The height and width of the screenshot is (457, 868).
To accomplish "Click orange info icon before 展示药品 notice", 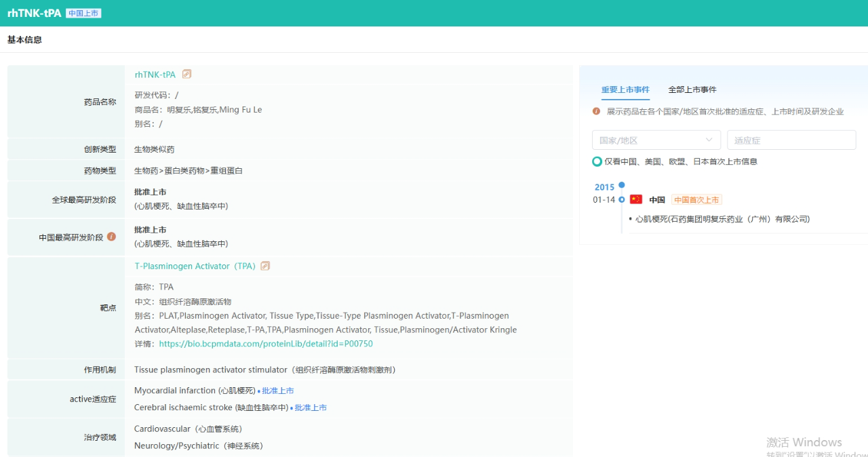I will point(597,111).
